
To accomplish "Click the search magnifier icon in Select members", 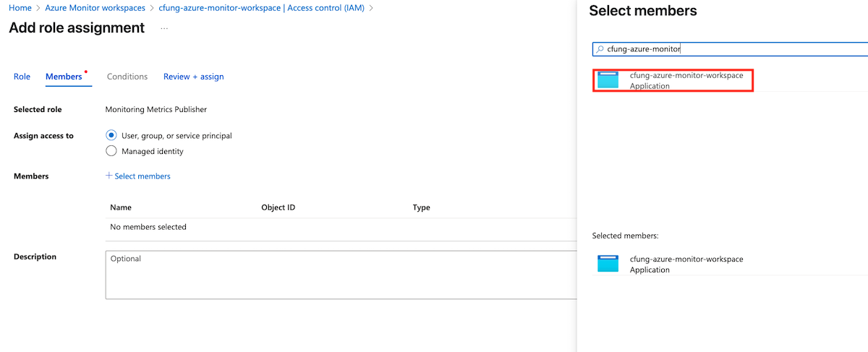I will point(599,49).
